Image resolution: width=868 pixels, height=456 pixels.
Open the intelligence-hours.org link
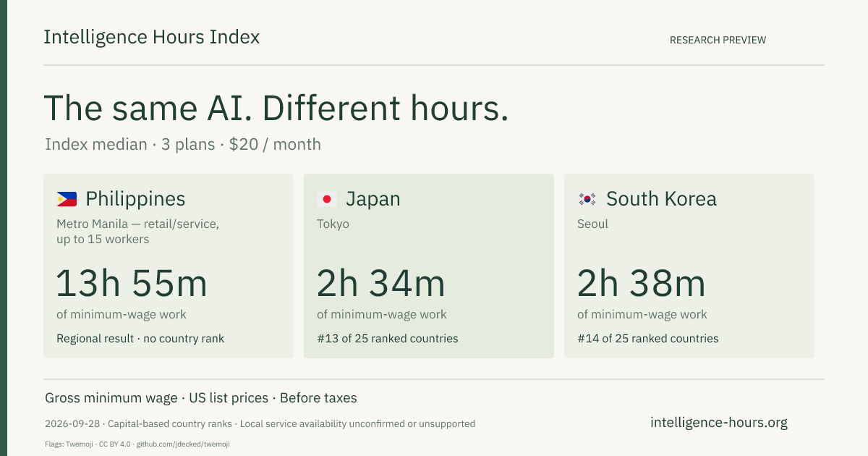tap(719, 423)
